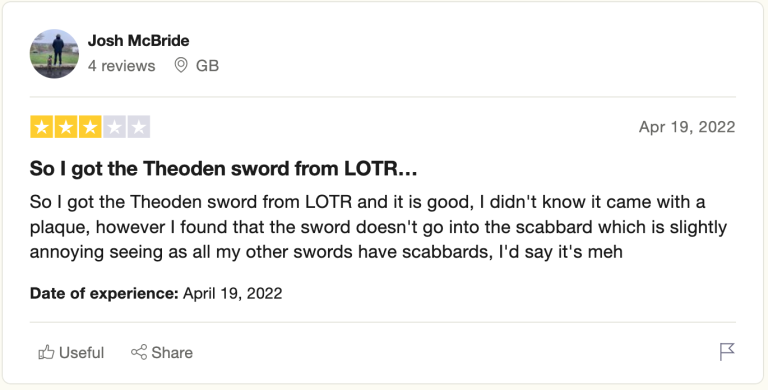Click the fourth grey rating star
The height and width of the screenshot is (390, 768).
[x=115, y=127]
